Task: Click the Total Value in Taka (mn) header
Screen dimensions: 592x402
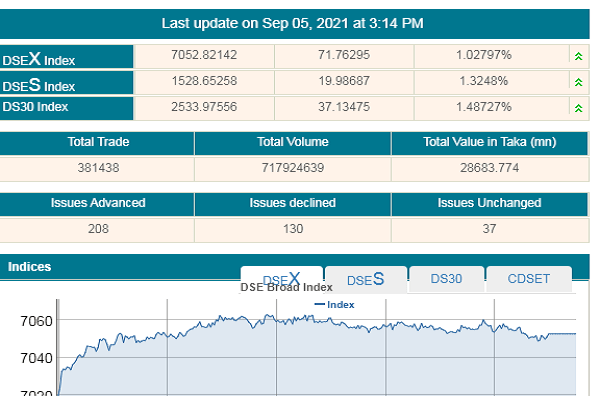Action: [x=489, y=142]
